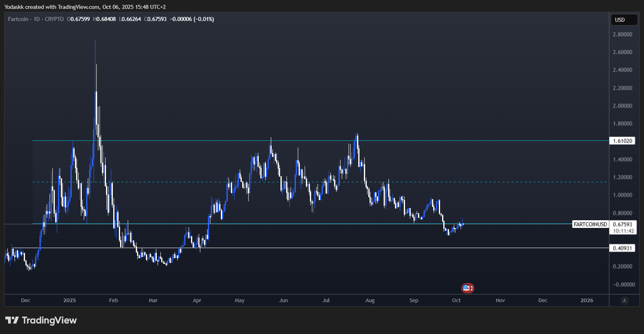Image resolution: width=644 pixels, height=334 pixels.
Task: Click the 1.00000 price axis label
Action: pos(623,195)
